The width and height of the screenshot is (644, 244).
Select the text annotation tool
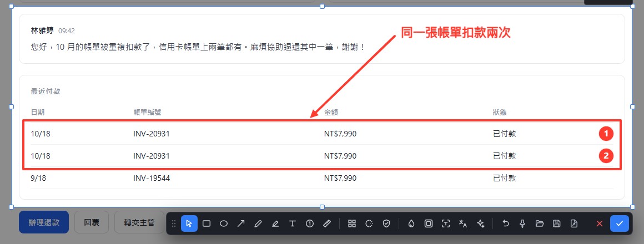pyautogui.click(x=293, y=223)
